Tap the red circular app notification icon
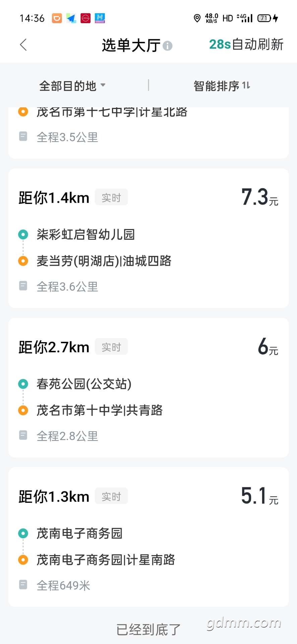This screenshot has height=644, width=297. (x=85, y=18)
